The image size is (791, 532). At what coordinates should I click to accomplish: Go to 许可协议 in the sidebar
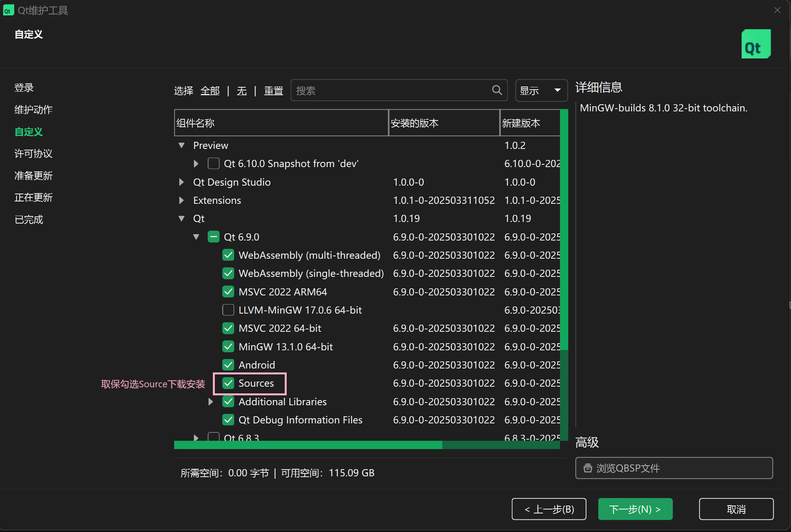pyautogui.click(x=33, y=154)
